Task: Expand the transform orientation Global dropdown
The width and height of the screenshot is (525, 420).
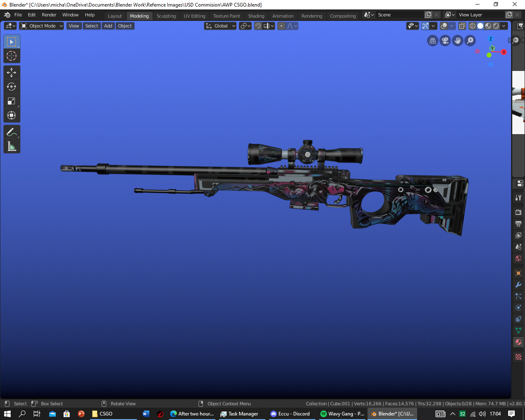Action: 220,26
